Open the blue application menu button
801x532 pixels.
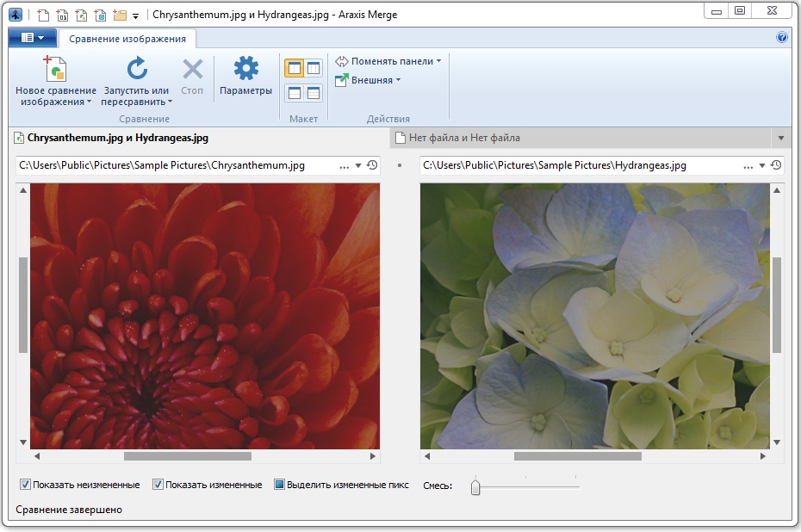pyautogui.click(x=33, y=38)
